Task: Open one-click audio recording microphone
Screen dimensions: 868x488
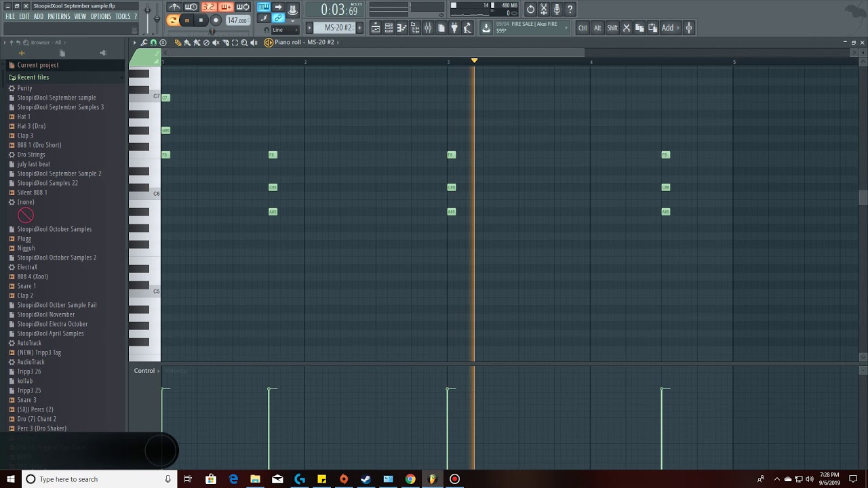Action: [x=557, y=9]
